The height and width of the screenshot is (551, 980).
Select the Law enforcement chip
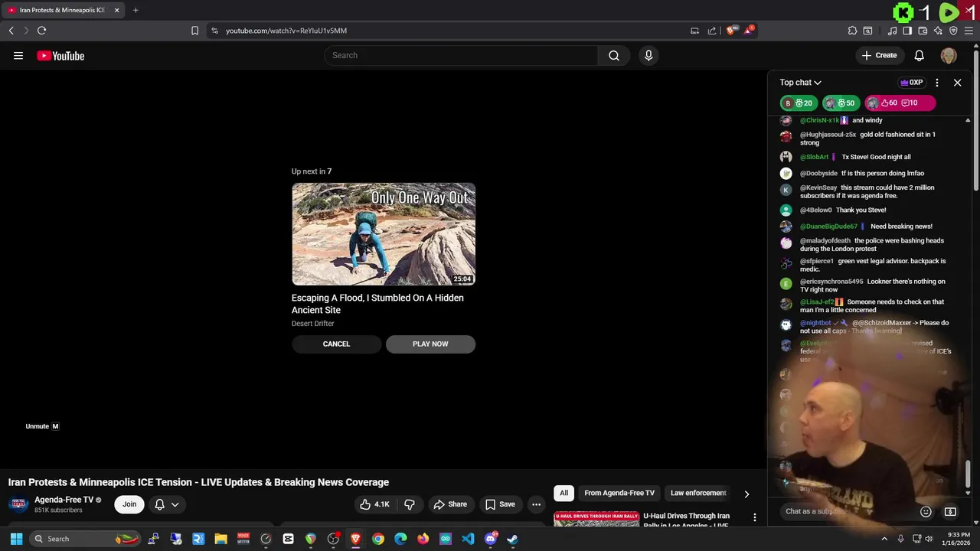pyautogui.click(x=698, y=493)
